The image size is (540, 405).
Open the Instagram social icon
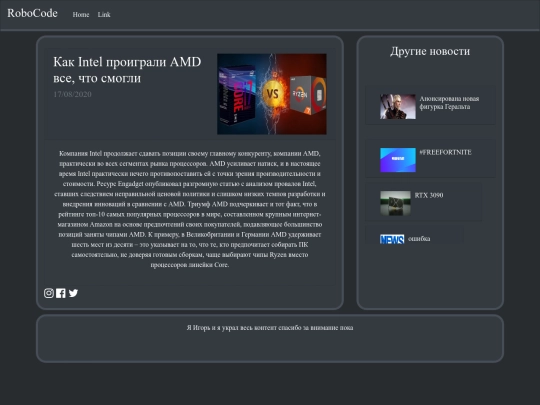(x=49, y=293)
